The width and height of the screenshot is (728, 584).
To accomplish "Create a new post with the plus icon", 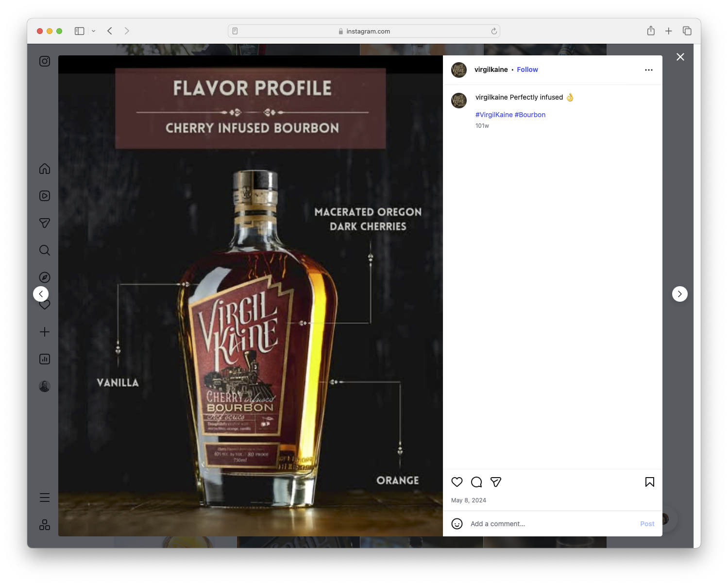I will pos(44,332).
